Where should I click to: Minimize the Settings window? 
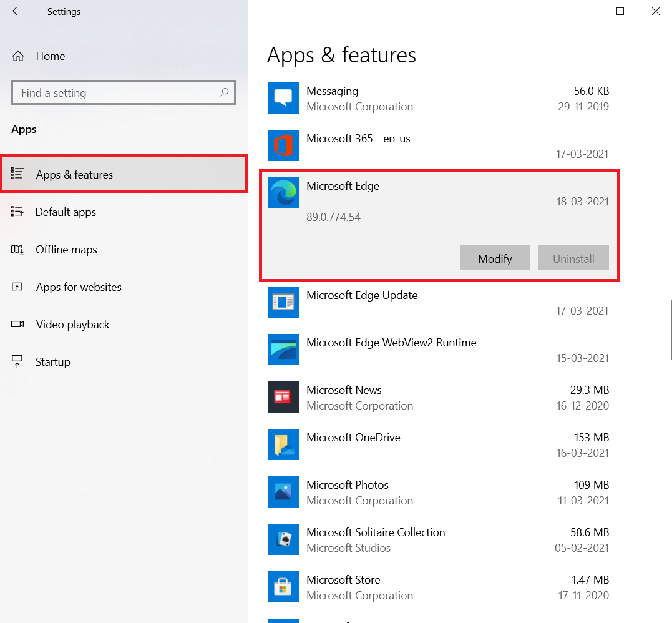584,12
